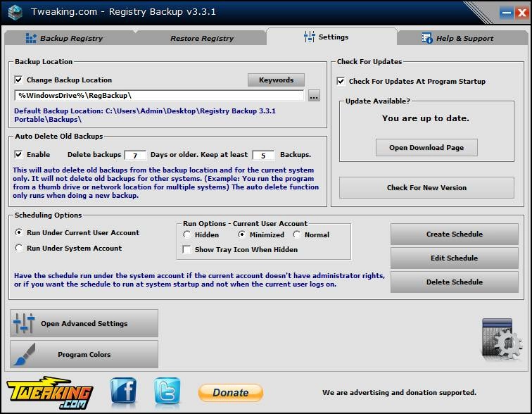Click the Program Colors paintbrush icon
The height and width of the screenshot is (414, 532).
pos(24,354)
